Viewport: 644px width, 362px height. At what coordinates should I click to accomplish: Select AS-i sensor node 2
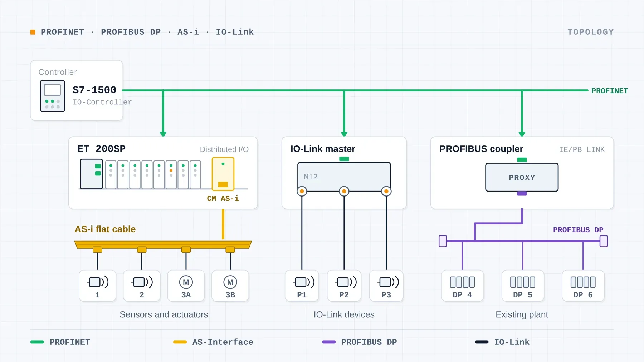[142, 286]
